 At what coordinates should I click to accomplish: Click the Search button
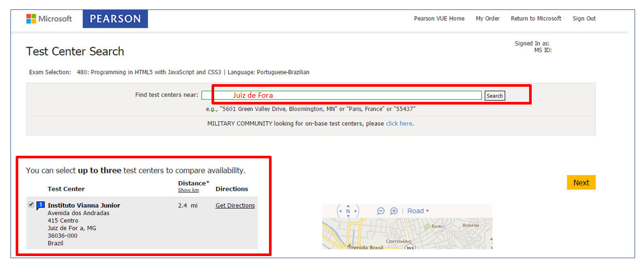point(495,96)
